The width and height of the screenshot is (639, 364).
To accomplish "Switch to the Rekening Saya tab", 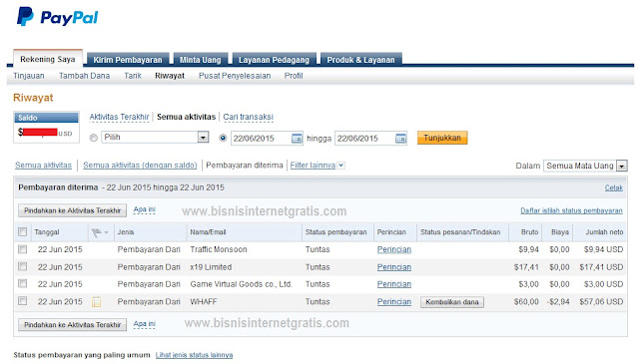I will pos(48,59).
